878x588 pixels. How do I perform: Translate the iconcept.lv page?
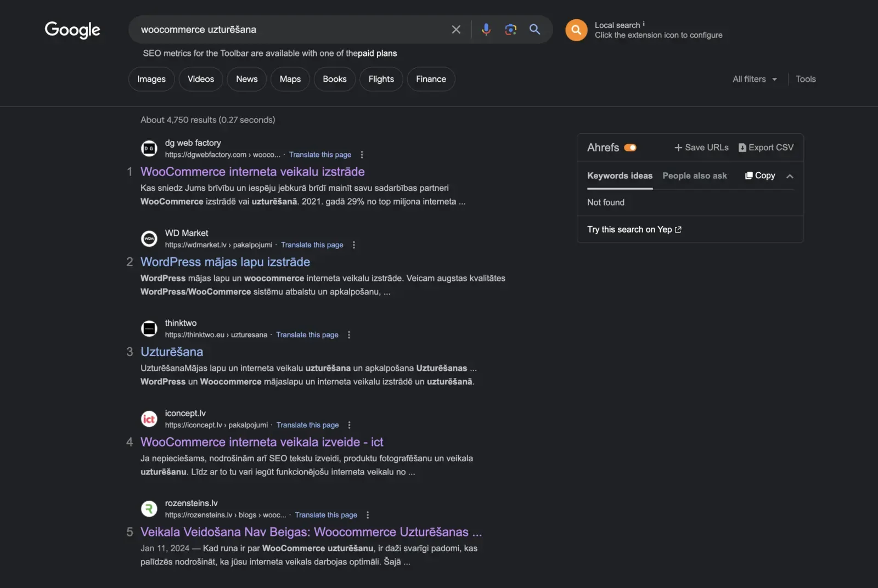tap(308, 425)
